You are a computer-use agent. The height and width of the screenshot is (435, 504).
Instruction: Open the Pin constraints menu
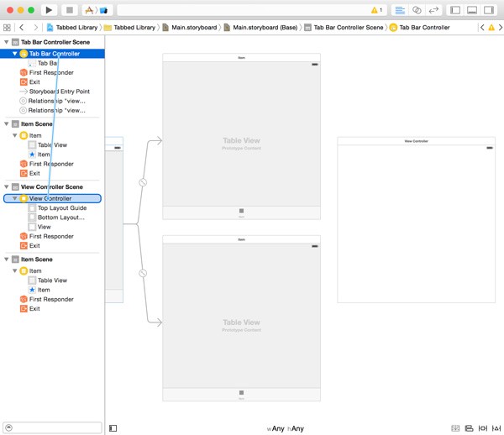pos(483,428)
